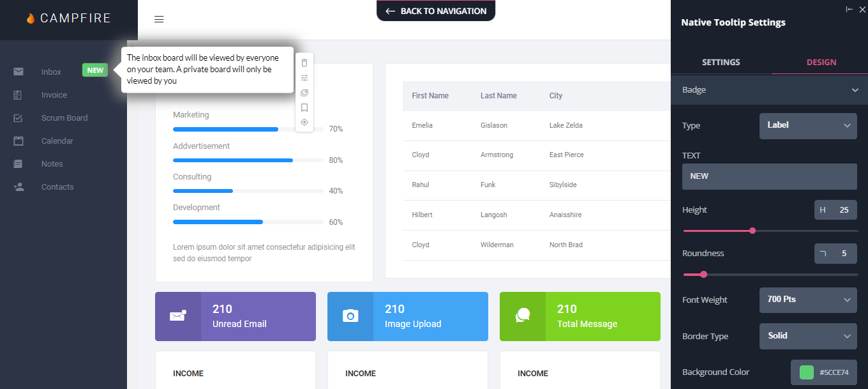
Task: Click the Inbox envelope icon in the sidebar
Action: (18, 72)
